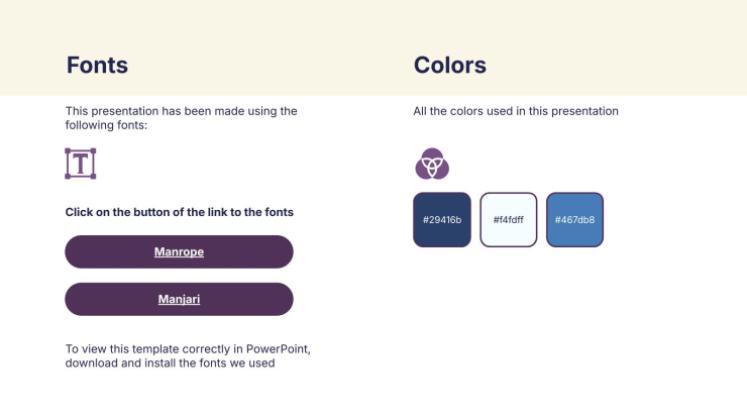Select the bold "Click on the button" instruction
This screenshot has width=747, height=420.
pyautogui.click(x=179, y=212)
